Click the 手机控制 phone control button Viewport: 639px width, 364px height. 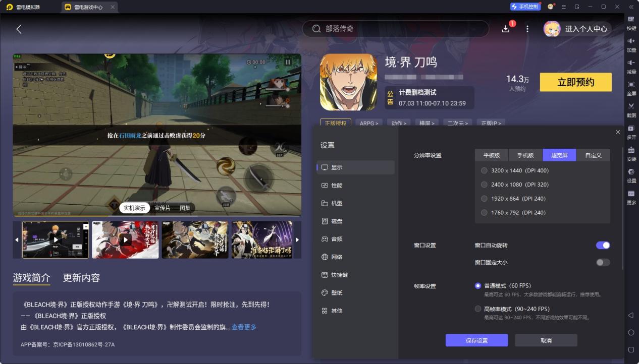point(525,7)
